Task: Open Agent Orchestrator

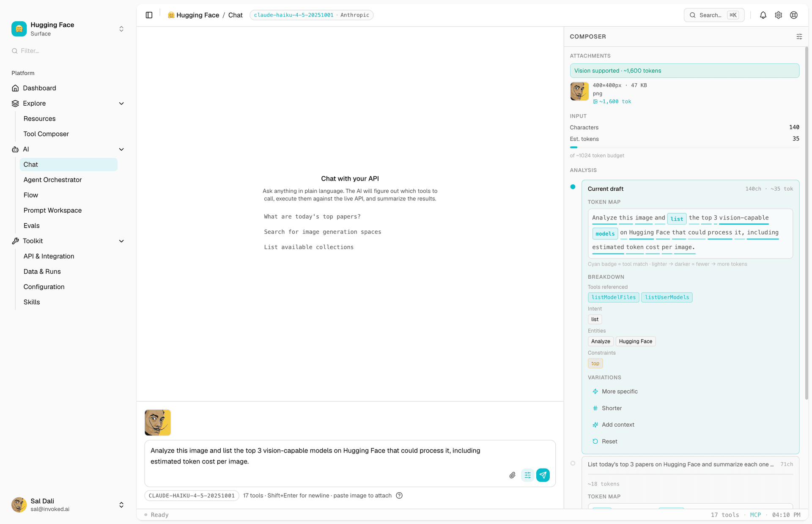Action: [52, 180]
